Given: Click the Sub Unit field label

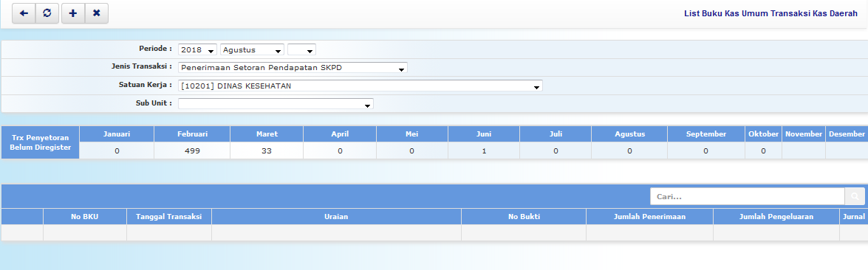Looking at the screenshot, I should pyautogui.click(x=154, y=103).
